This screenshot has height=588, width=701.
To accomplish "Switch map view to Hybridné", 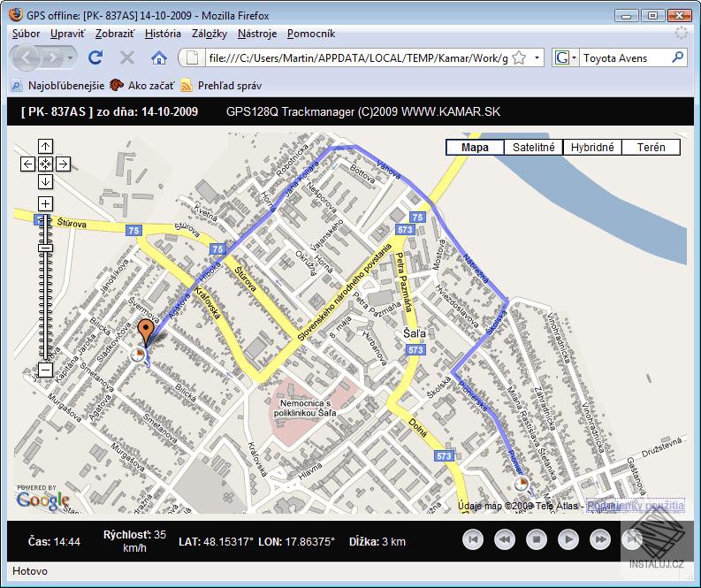I will coord(592,147).
